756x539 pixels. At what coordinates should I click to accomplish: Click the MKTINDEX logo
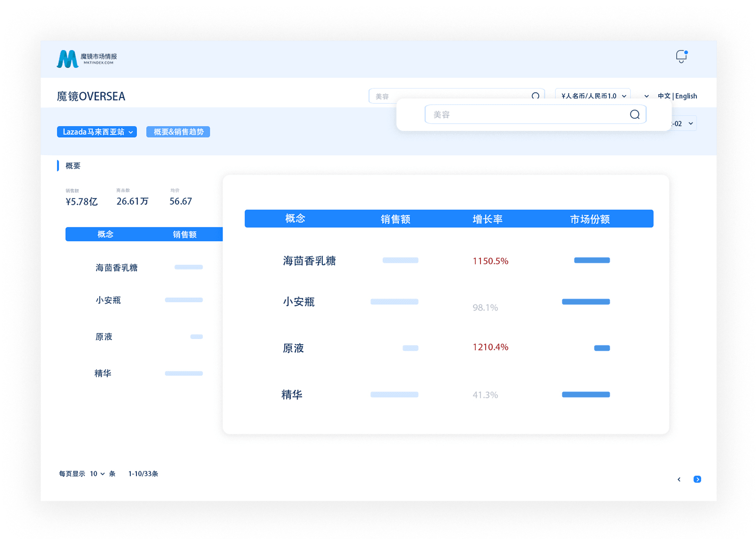pyautogui.click(x=86, y=59)
